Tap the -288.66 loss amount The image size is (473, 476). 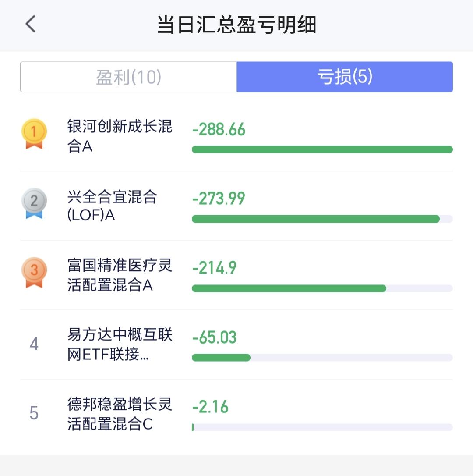(219, 130)
